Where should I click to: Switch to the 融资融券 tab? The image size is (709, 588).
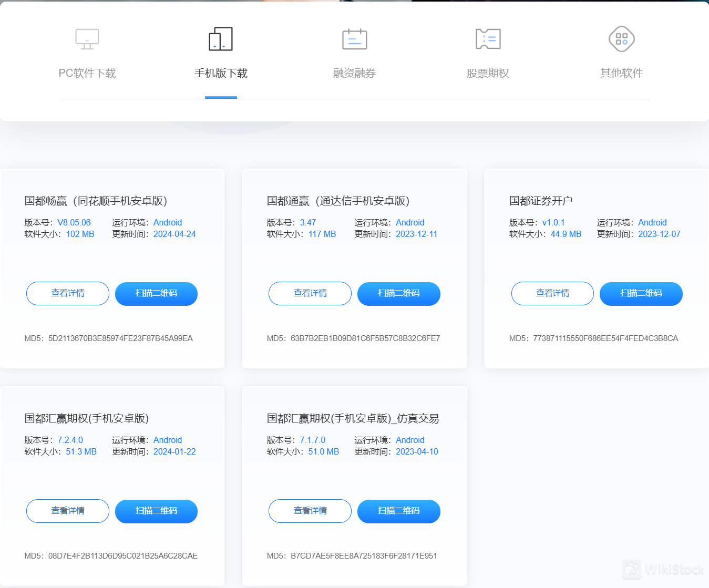(355, 73)
